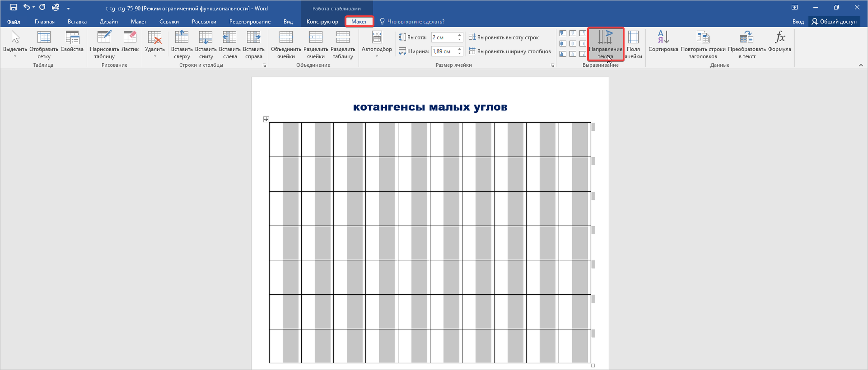Switch to the Конструктор tab
This screenshot has height=370, width=868.
point(322,22)
